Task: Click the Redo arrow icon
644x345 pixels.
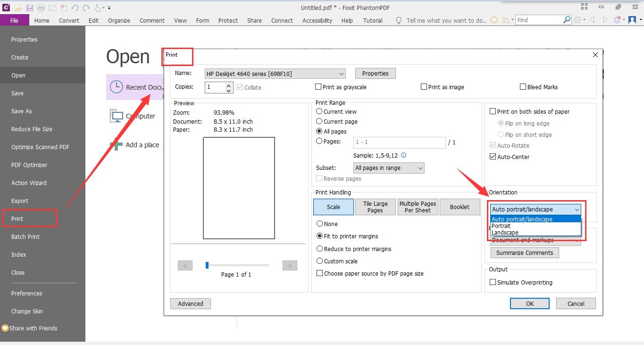Action: coord(86,8)
